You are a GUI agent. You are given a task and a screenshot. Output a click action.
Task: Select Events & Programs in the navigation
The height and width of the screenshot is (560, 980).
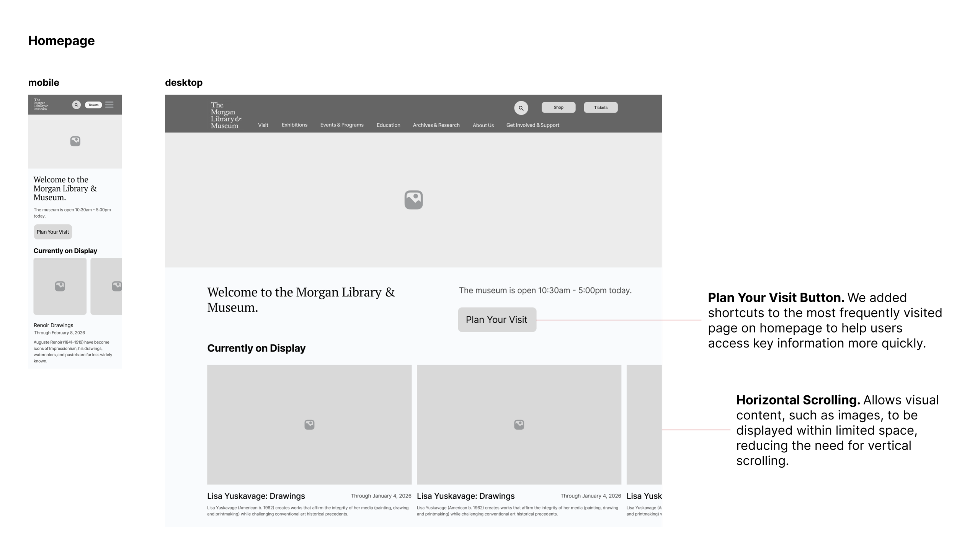pos(341,125)
